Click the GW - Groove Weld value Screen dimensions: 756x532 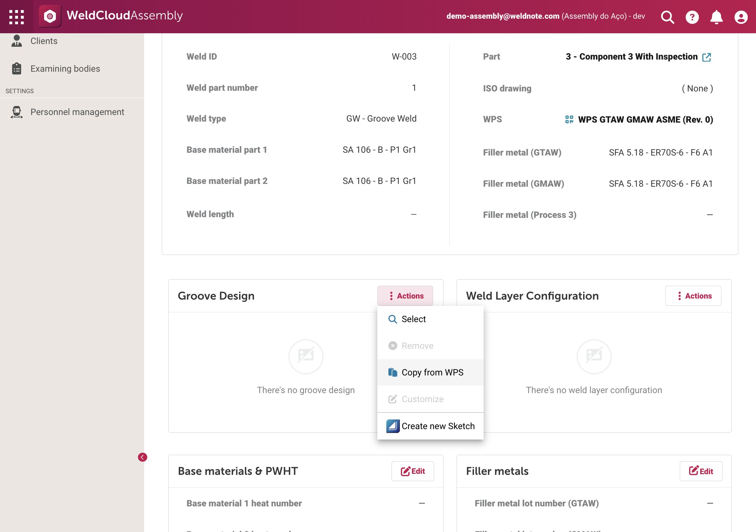point(381,118)
